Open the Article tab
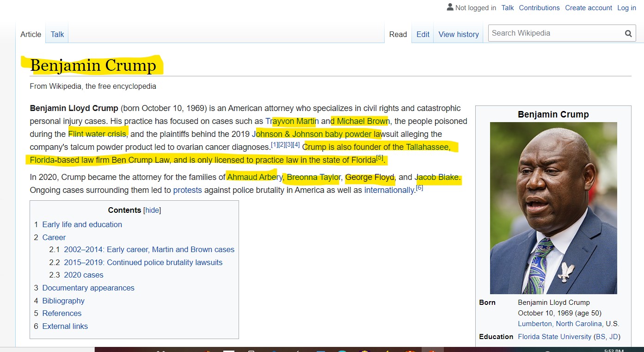The height and width of the screenshot is (352, 644). [31, 34]
